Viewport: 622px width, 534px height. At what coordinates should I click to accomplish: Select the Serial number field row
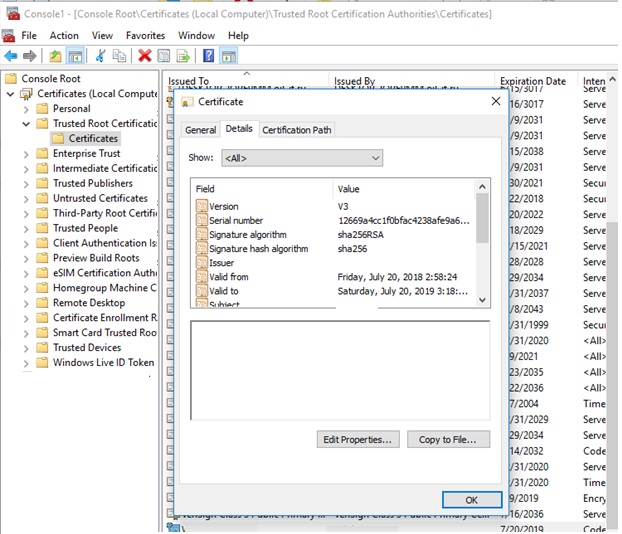click(236, 220)
